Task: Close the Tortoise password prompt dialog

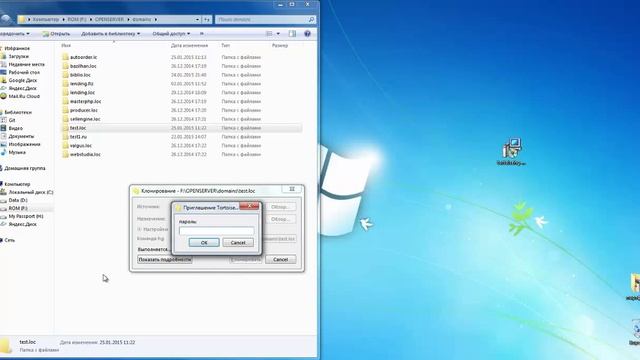Action: (x=249, y=206)
